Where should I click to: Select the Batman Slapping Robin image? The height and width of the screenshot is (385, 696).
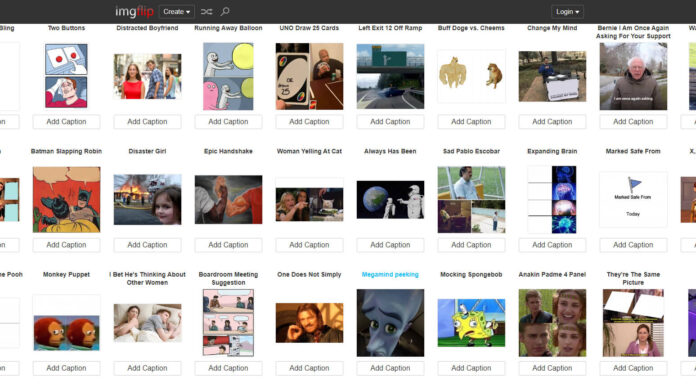tap(66, 199)
